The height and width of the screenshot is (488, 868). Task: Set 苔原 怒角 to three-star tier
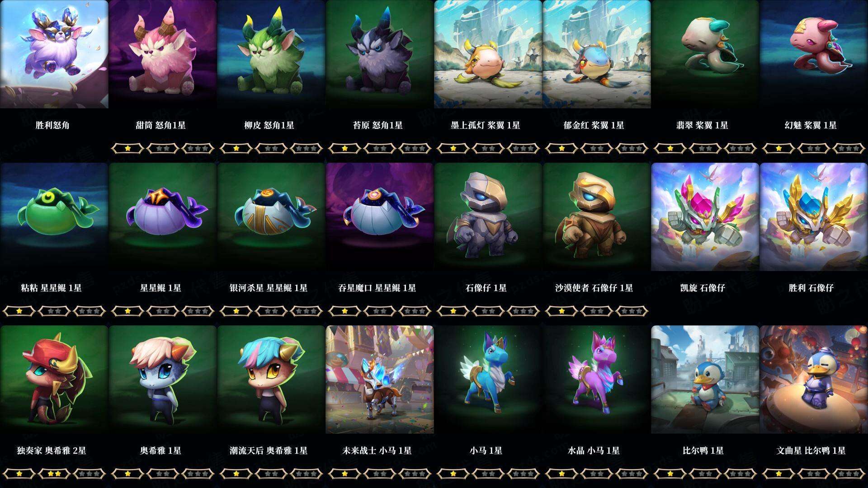tap(415, 148)
